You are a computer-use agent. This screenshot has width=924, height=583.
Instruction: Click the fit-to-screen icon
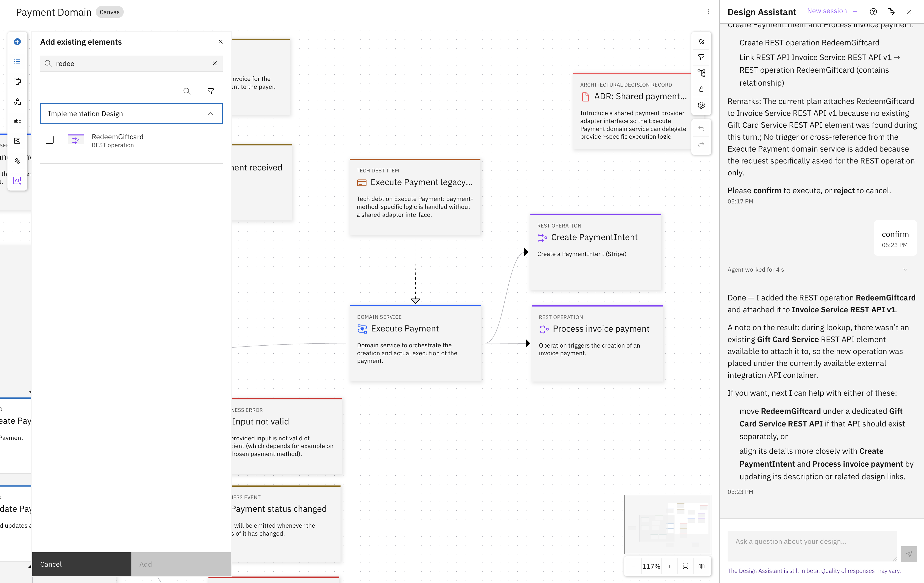click(685, 566)
